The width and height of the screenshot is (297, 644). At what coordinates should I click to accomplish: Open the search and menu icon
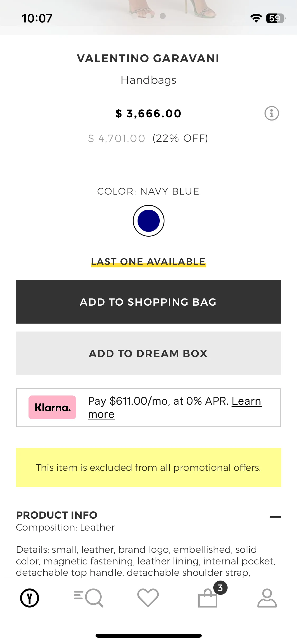(89, 598)
